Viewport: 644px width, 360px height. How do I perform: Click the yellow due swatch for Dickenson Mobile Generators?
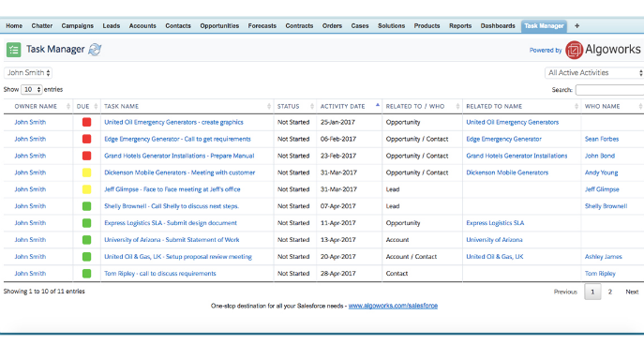pos(86,172)
